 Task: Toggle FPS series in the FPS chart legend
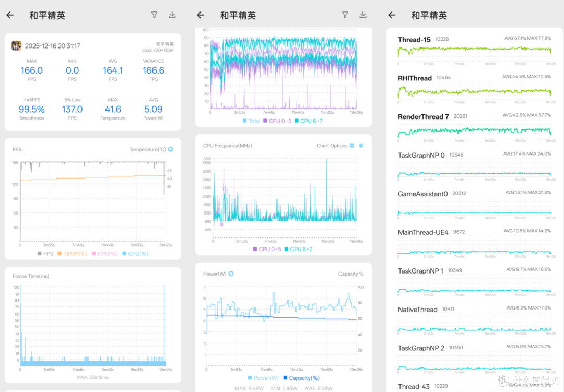(45, 254)
